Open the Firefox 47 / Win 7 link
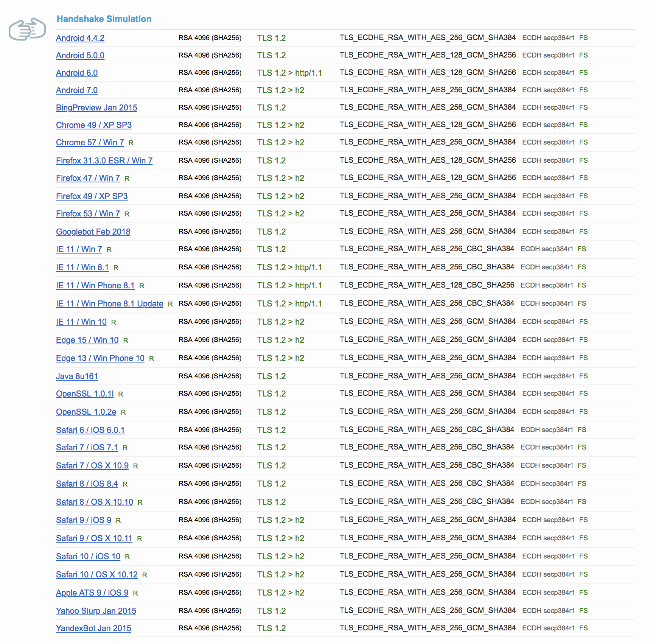This screenshot has width=656, height=644. (88, 178)
